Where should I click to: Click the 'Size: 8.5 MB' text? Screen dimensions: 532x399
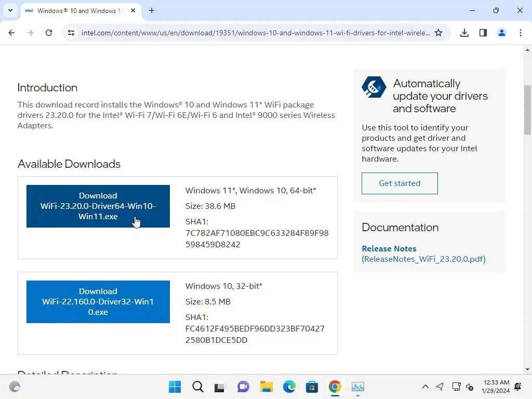208,302
